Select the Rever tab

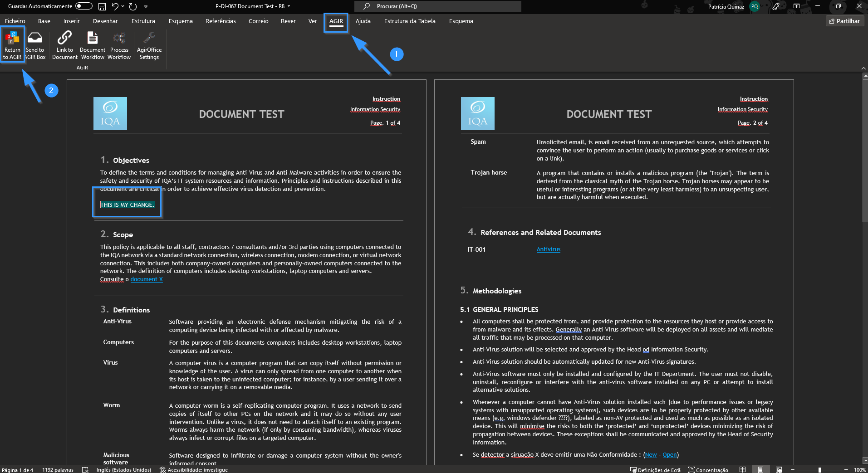[288, 21]
